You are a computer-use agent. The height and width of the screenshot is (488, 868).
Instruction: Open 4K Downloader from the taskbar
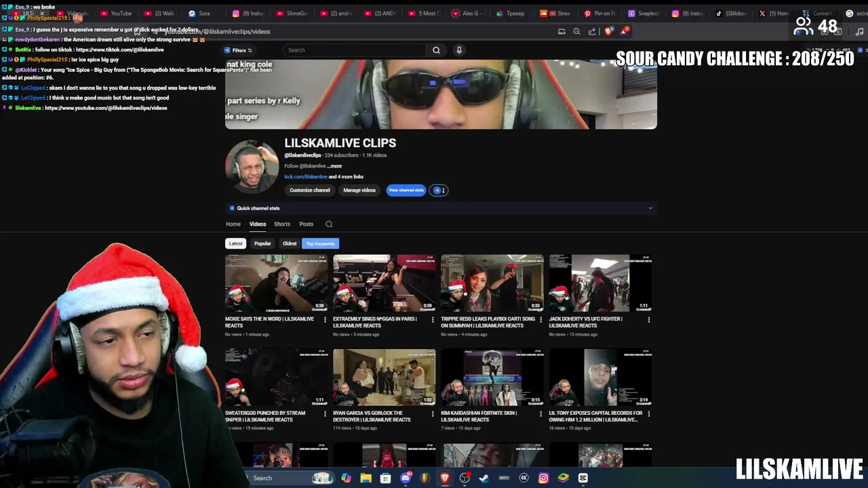pyautogui.click(x=524, y=479)
